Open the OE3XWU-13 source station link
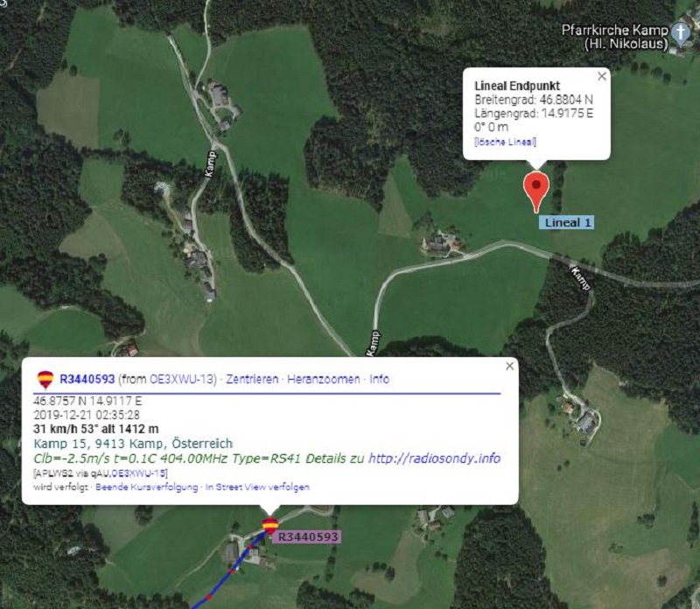Image resolution: width=700 pixels, height=609 pixels. tap(181, 379)
